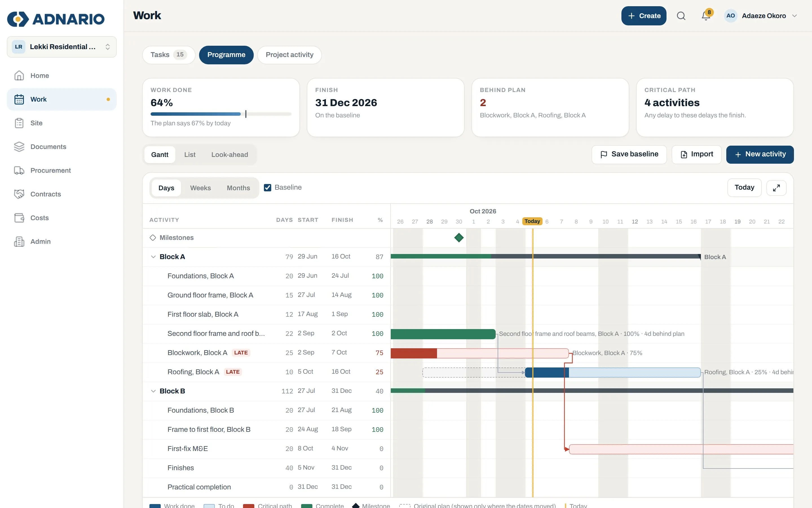Viewport: 812px width, 508px height.
Task: Click the Work done progress bar
Action: pos(221,114)
